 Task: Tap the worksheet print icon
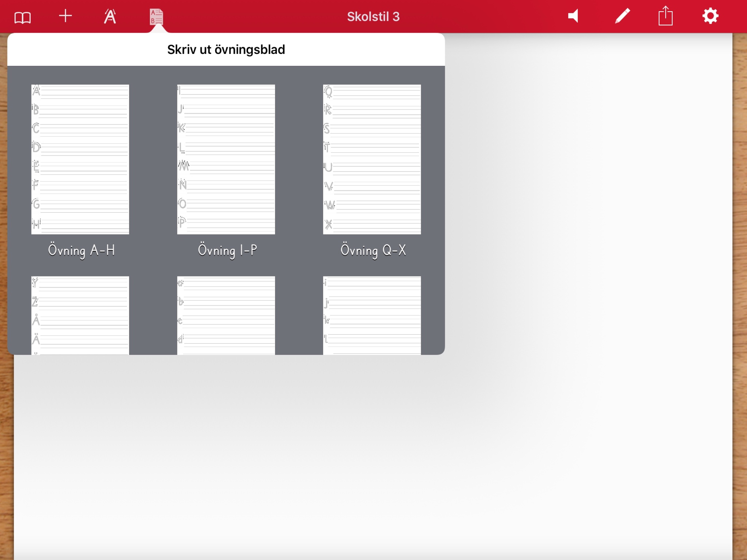tap(156, 17)
